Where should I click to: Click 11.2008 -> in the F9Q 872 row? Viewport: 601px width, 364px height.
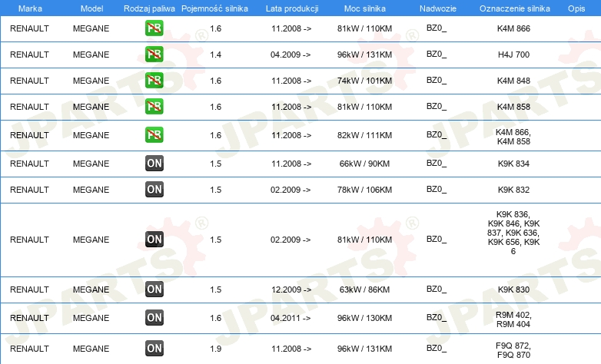[x=291, y=349]
